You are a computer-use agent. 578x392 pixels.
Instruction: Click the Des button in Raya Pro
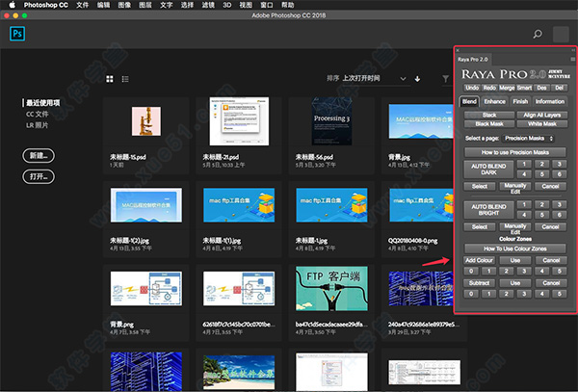[541, 88]
